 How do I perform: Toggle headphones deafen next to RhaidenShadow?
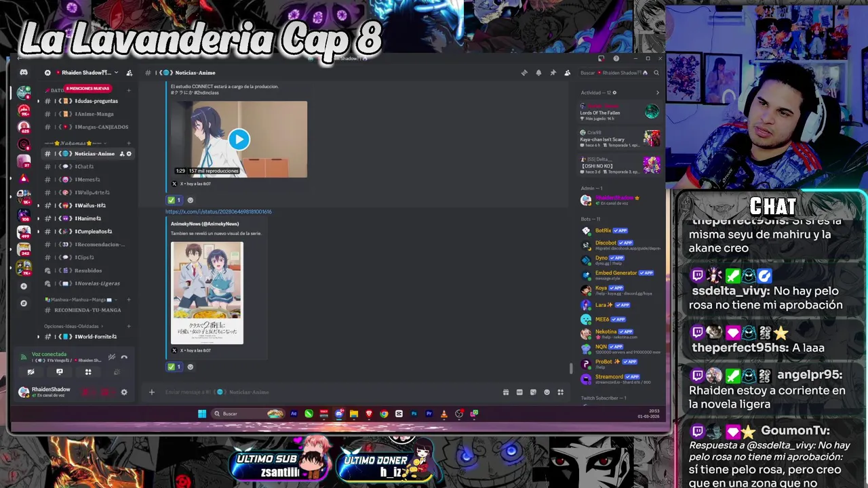106,392
